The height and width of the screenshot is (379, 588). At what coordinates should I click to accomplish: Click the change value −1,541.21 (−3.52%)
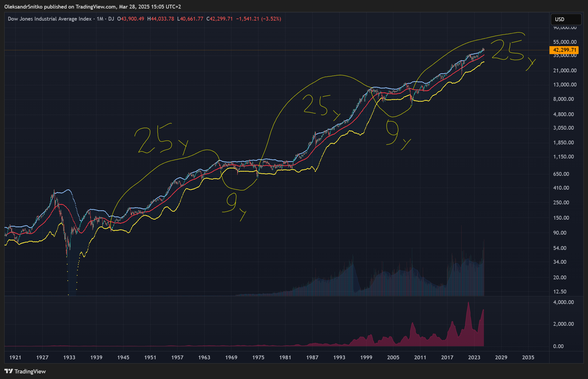[x=259, y=19]
